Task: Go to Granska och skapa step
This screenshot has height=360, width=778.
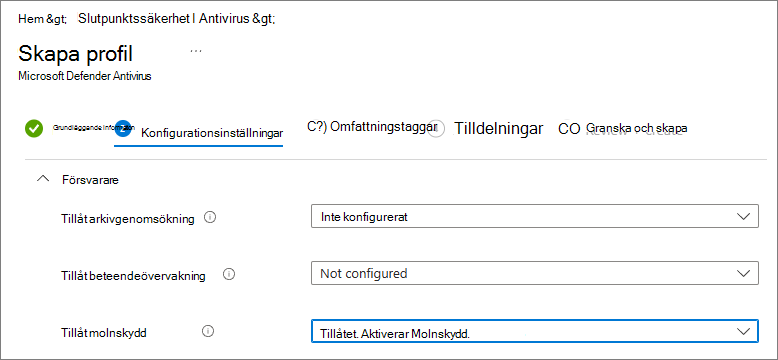Action: point(636,128)
